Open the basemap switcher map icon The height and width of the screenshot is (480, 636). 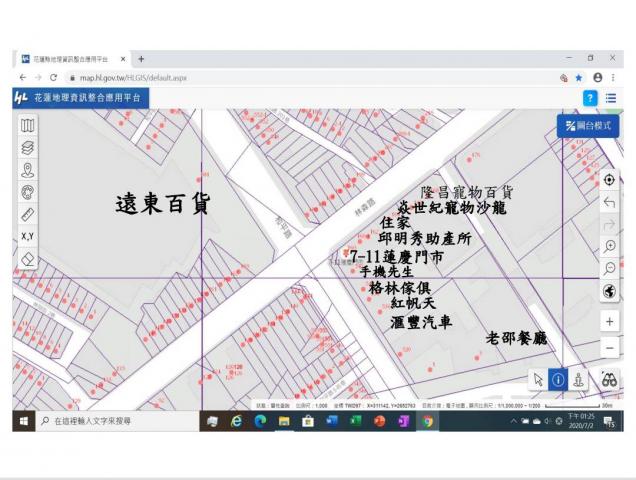pos(28,126)
